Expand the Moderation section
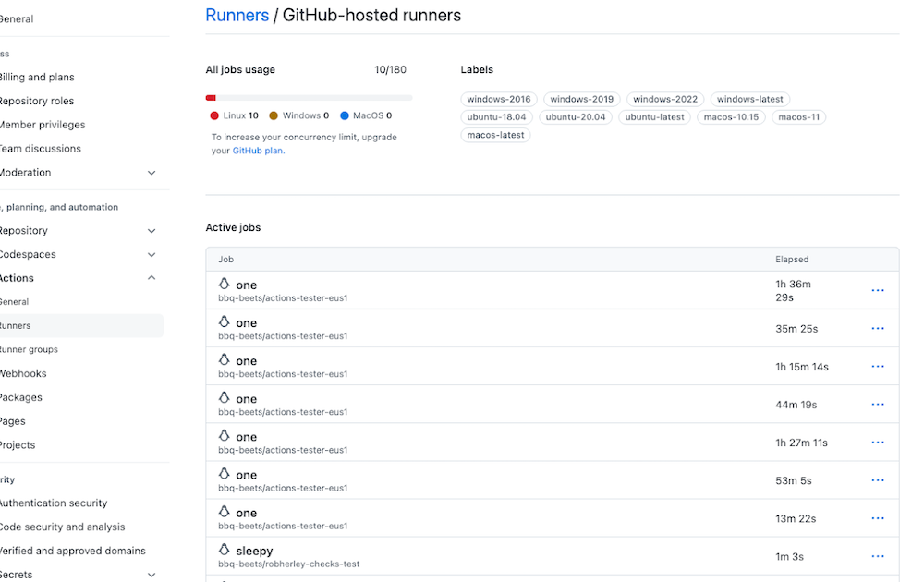The width and height of the screenshot is (924, 582). [152, 172]
